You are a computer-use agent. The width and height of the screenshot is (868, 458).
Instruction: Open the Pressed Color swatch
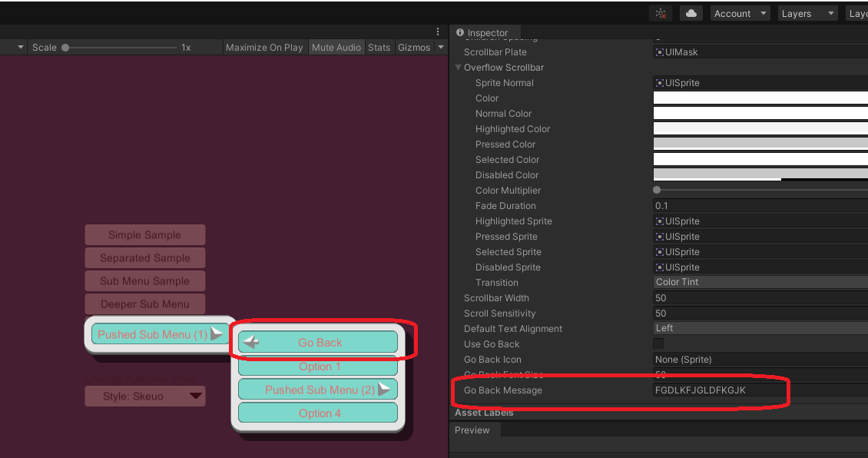[x=760, y=144]
